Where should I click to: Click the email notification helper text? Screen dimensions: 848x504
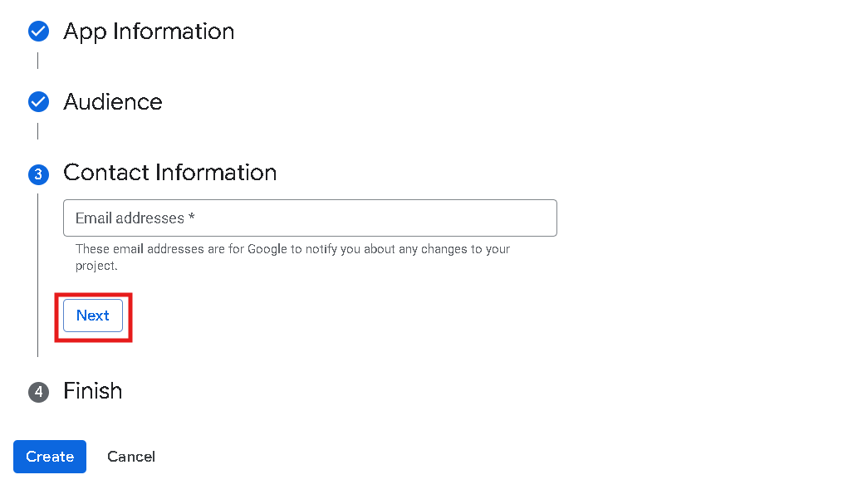pos(292,257)
